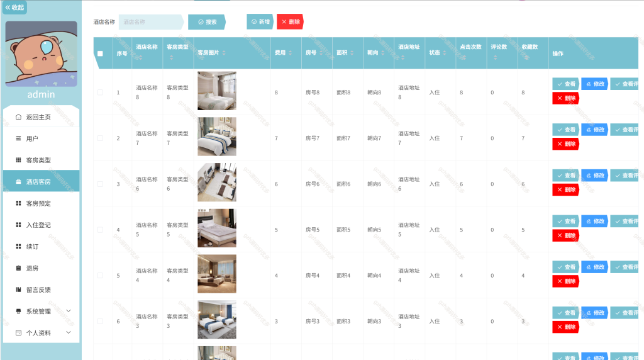Sort by 房号 column arrows

pos(321,53)
